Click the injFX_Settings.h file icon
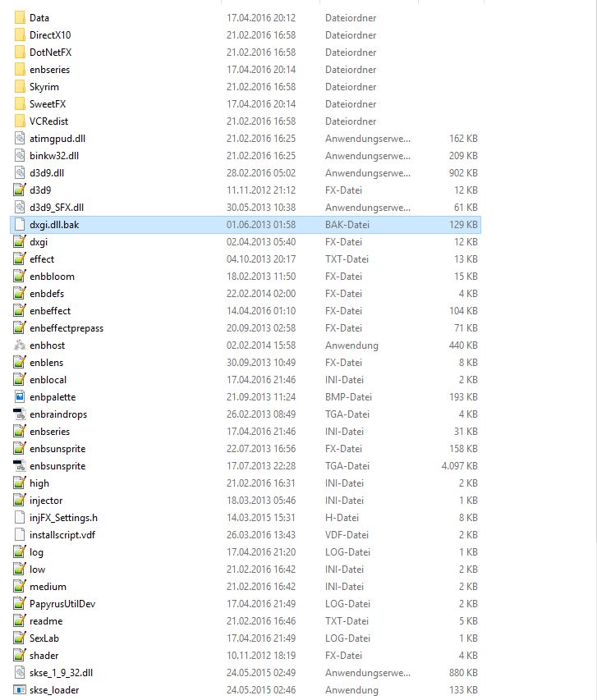Image resolution: width=597 pixels, height=700 pixels. [x=20, y=518]
